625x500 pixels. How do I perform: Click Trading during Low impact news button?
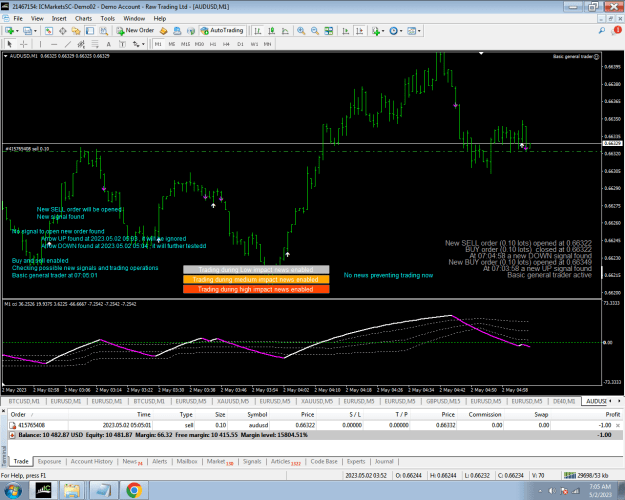click(256, 270)
